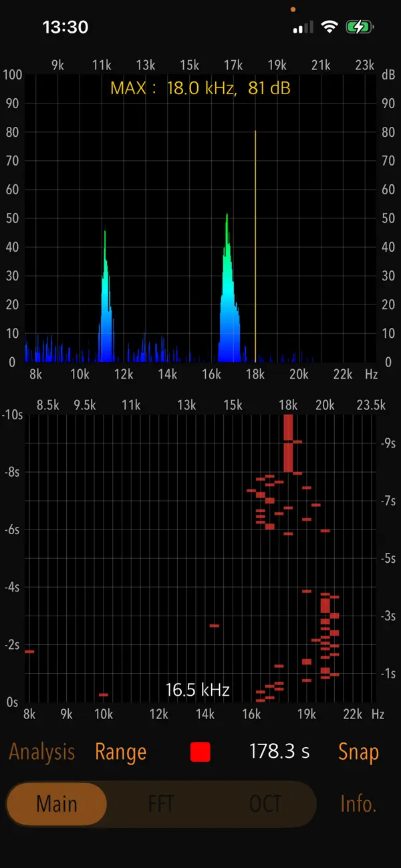Tap the 13:30 clock in status bar
Screen dimensions: 401x868
(x=65, y=27)
